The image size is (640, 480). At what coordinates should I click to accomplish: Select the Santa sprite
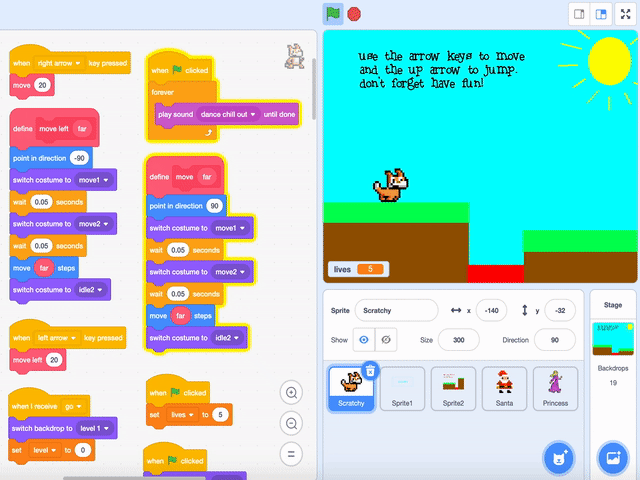504,387
